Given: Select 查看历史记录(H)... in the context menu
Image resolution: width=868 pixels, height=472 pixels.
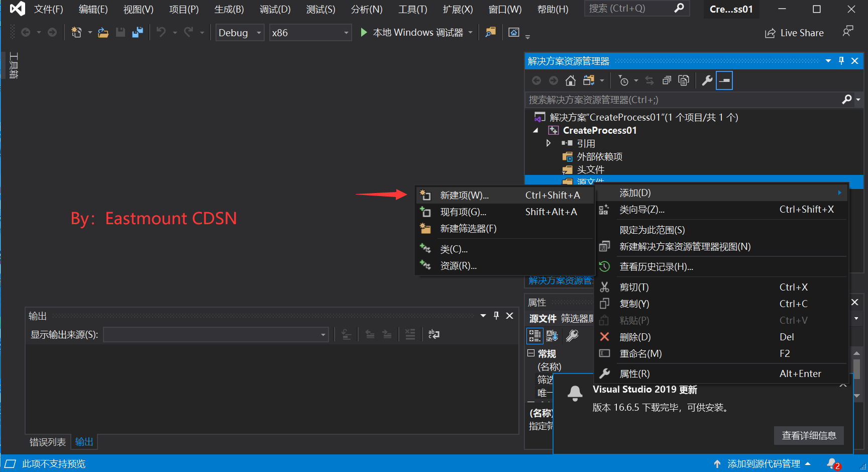Looking at the screenshot, I should (x=721, y=267).
